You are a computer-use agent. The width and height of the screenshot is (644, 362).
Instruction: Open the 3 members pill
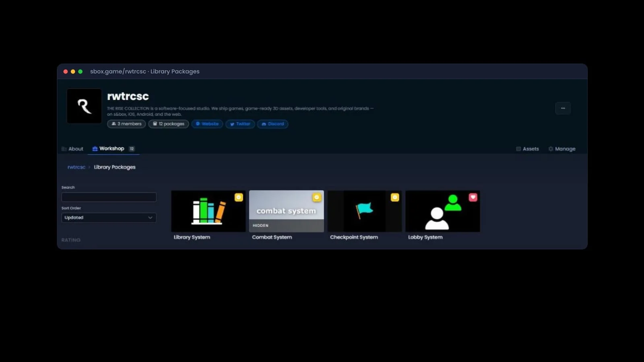126,124
